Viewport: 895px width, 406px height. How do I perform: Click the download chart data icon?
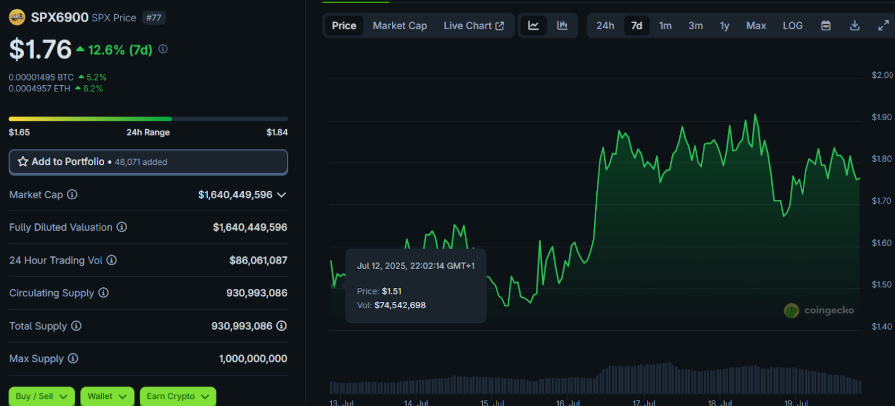[x=854, y=26]
